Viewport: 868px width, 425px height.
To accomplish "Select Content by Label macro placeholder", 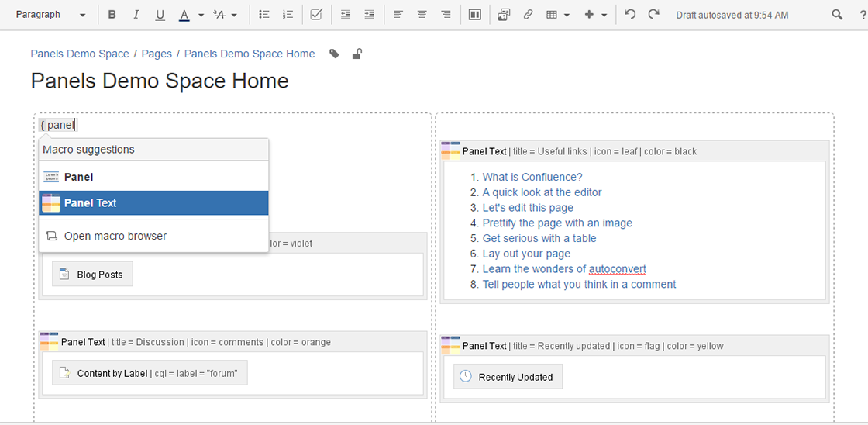I will click(150, 374).
